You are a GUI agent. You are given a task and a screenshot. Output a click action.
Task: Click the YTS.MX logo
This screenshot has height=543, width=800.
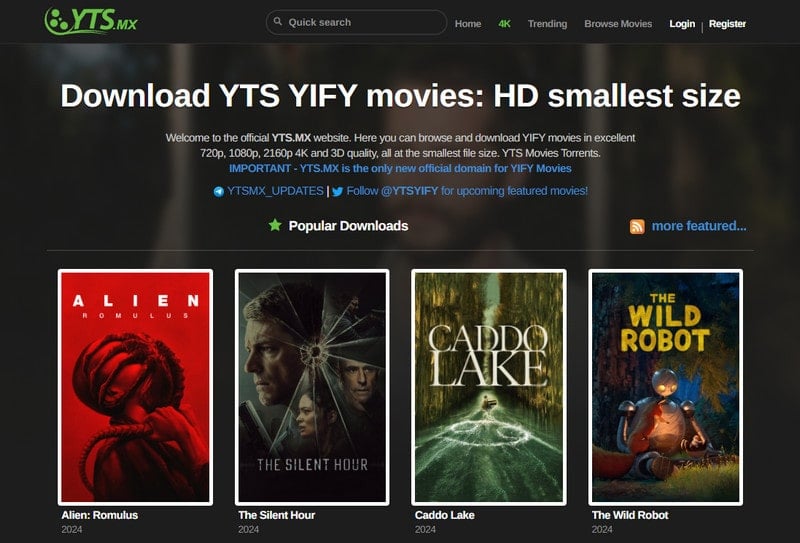coord(91,20)
